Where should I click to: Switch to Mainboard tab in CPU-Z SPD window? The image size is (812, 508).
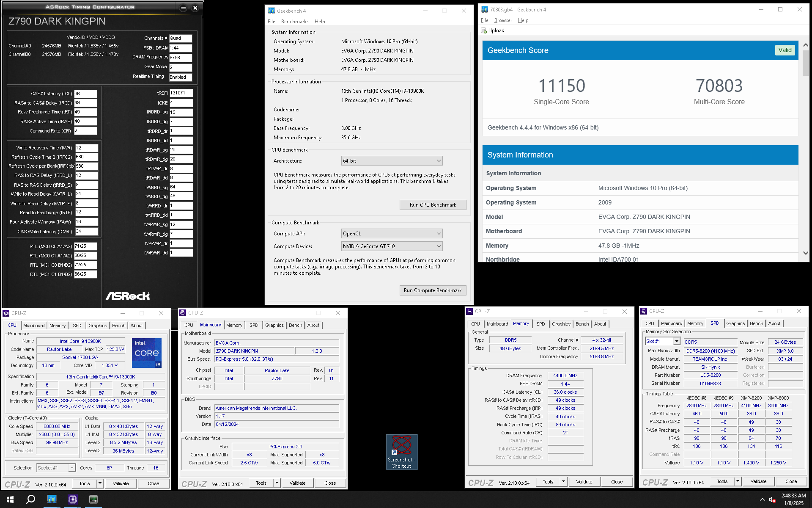[x=672, y=323]
